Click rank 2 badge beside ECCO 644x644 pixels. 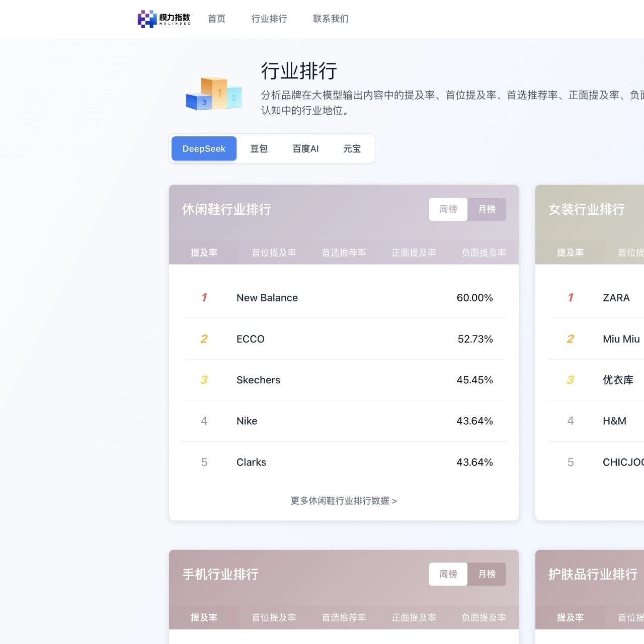click(204, 339)
